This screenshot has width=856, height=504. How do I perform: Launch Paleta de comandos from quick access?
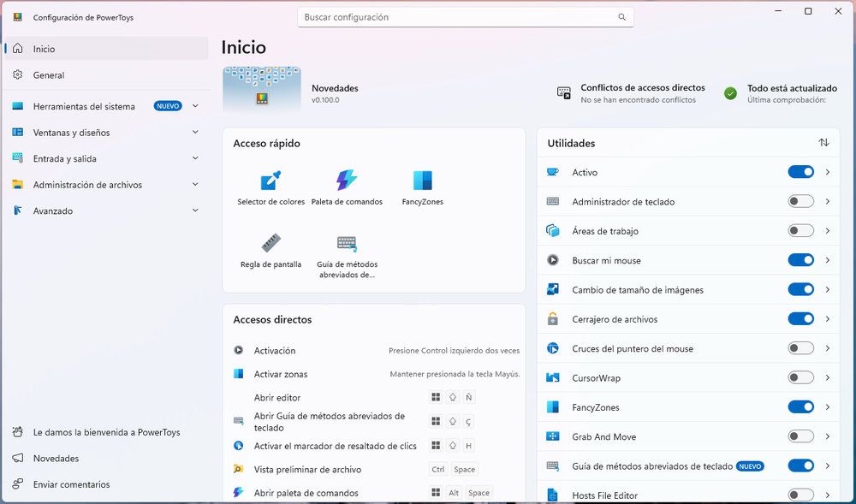[347, 181]
